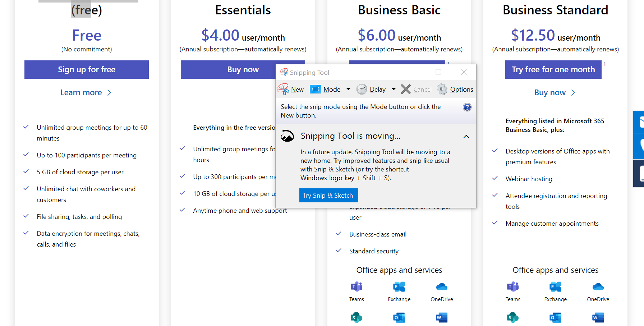Click the Word icon under Business Standard
This screenshot has height=326, width=644.
[x=598, y=317]
